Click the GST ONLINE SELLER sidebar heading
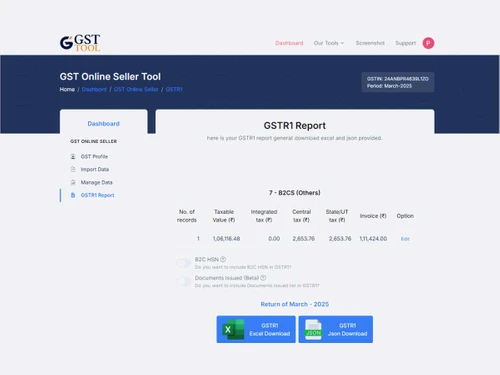Screen dimensions: 500x375 tap(93, 141)
